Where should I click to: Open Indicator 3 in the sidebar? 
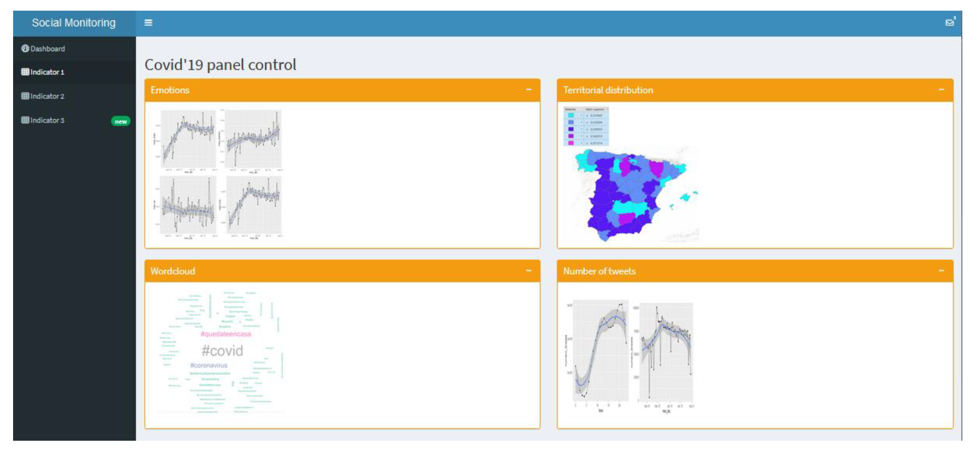pos(47,120)
